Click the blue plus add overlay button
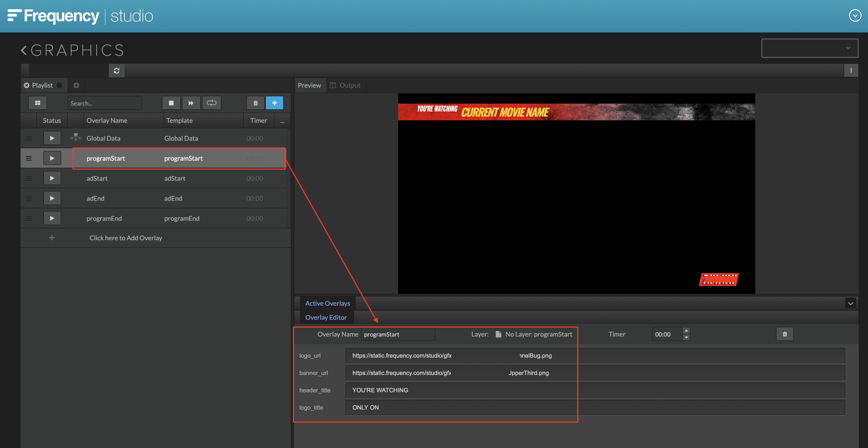Image resolution: width=868 pixels, height=448 pixels. [x=274, y=103]
